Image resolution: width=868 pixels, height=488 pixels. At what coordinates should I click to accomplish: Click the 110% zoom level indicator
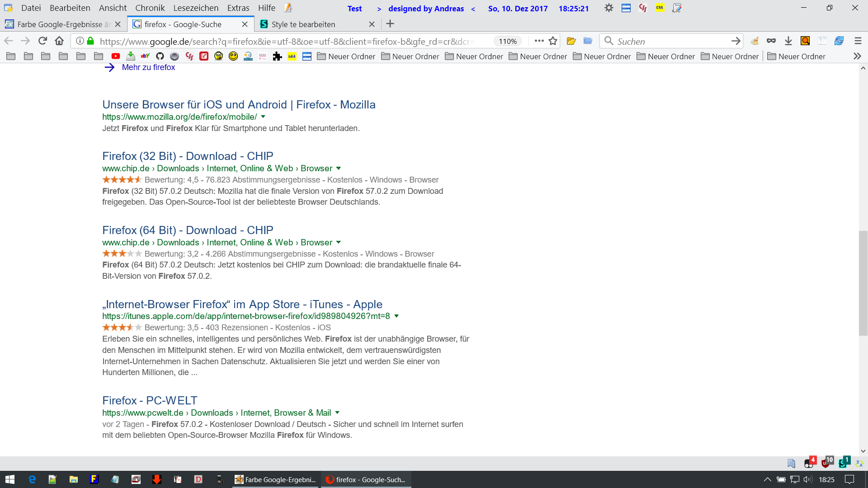click(x=507, y=41)
